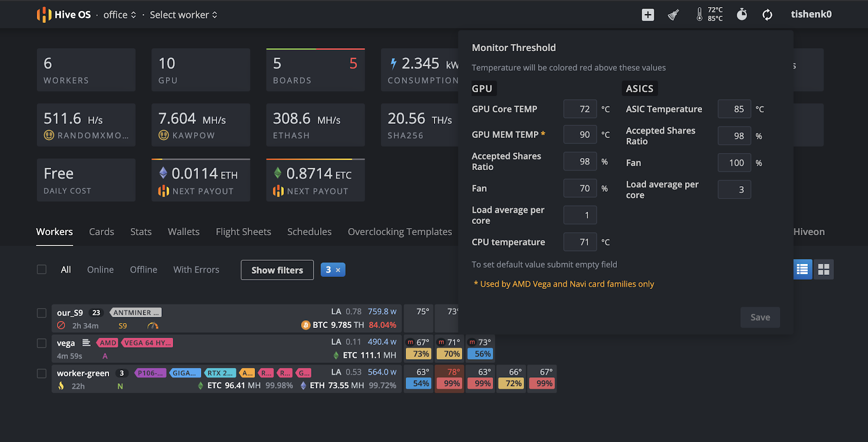Filter workers by Online
The height and width of the screenshot is (442, 868).
pyautogui.click(x=100, y=270)
